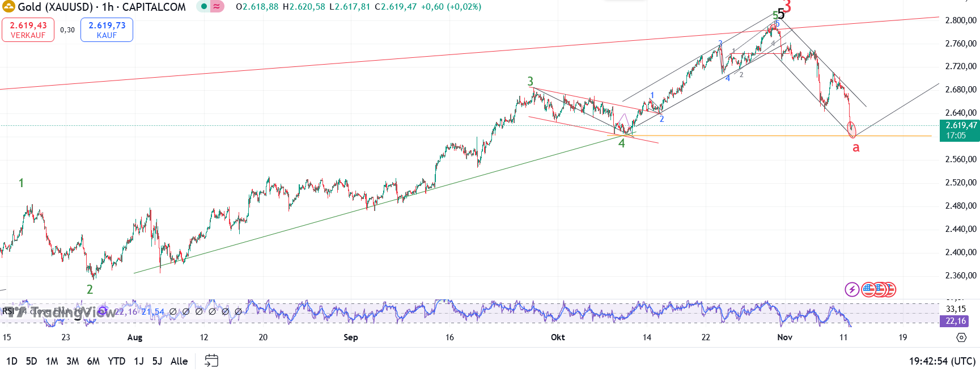Viewport: 980px width, 372px height.
Task: Click the 2.560,00 price scale label
Action: point(961,159)
